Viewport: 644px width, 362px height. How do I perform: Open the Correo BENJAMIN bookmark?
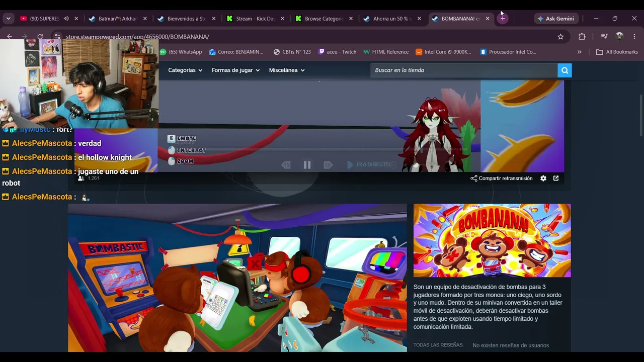click(236, 52)
